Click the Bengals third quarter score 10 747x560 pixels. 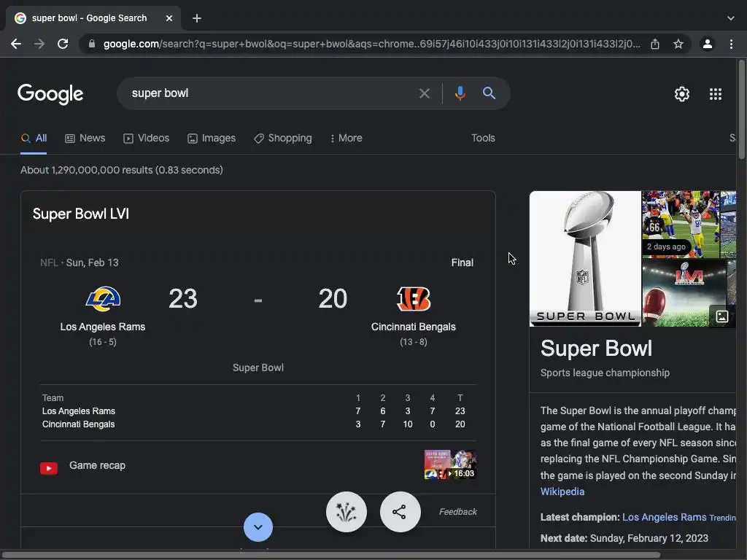click(x=408, y=424)
